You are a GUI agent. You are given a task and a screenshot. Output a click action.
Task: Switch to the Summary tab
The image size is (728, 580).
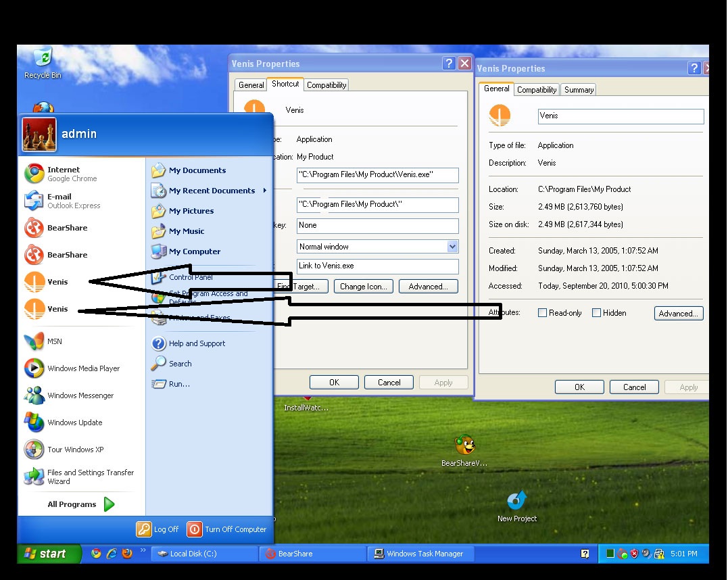579,90
